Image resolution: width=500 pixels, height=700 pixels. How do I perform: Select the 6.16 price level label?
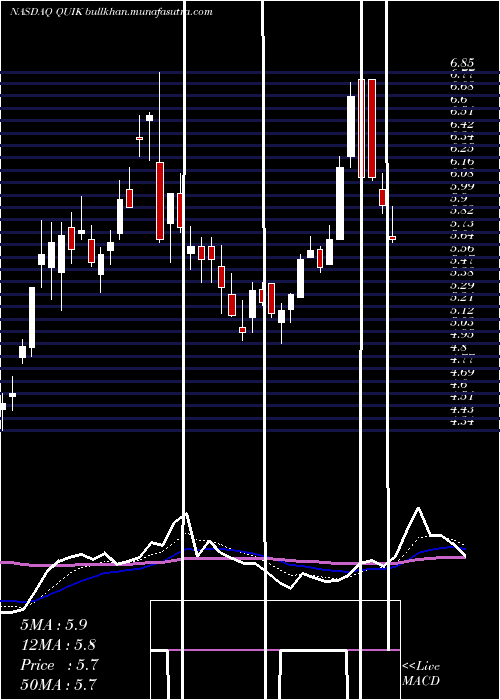pos(462,161)
